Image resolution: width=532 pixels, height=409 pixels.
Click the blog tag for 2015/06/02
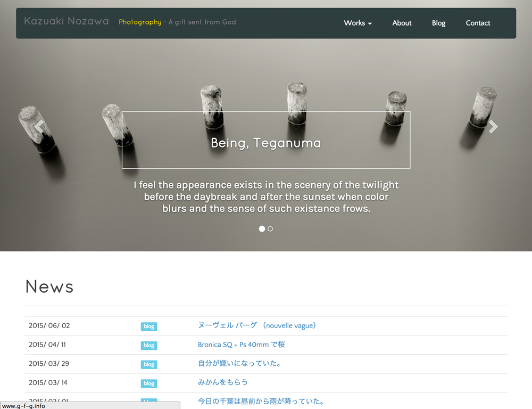pos(149,326)
